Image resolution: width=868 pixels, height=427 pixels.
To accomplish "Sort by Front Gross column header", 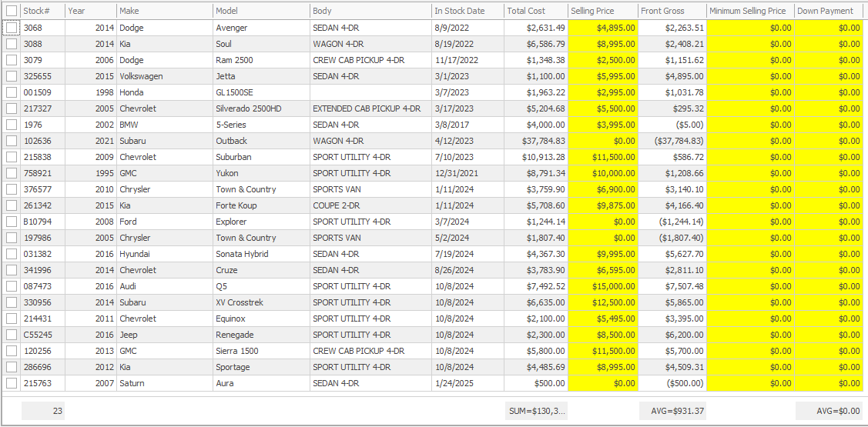I will click(672, 11).
